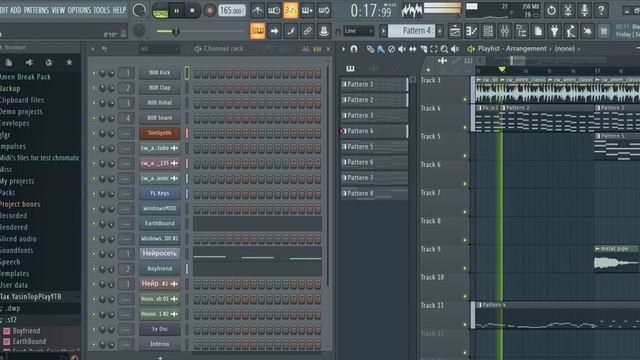Screen dimensions: 640x360
Task: Expand the Project bones browser folder
Action: pos(20,204)
